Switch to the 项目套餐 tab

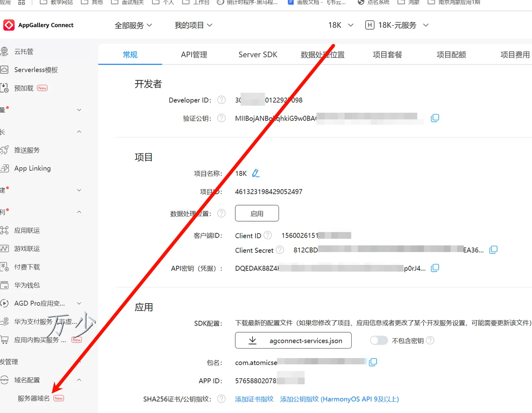click(387, 54)
